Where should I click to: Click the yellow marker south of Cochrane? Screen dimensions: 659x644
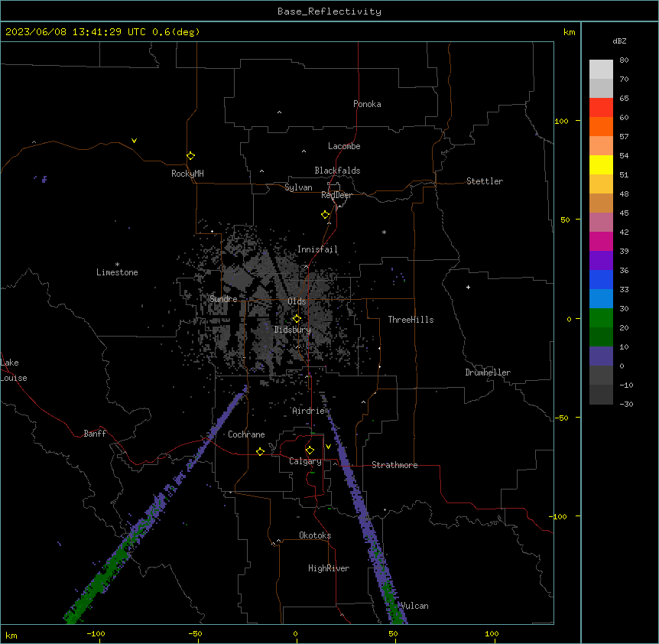260,451
